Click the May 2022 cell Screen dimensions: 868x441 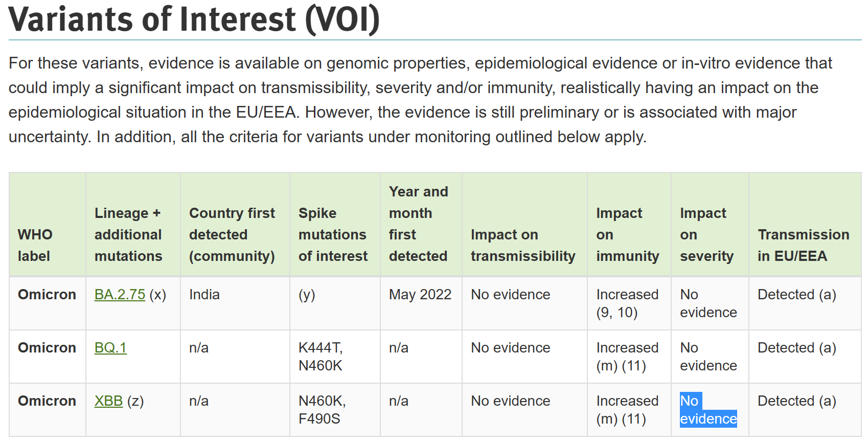tap(420, 295)
